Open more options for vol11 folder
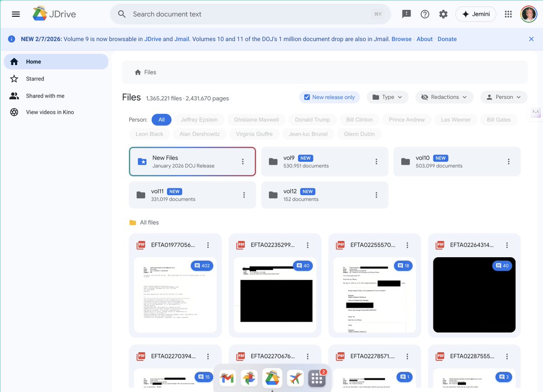This screenshot has height=392, width=543. [x=244, y=195]
